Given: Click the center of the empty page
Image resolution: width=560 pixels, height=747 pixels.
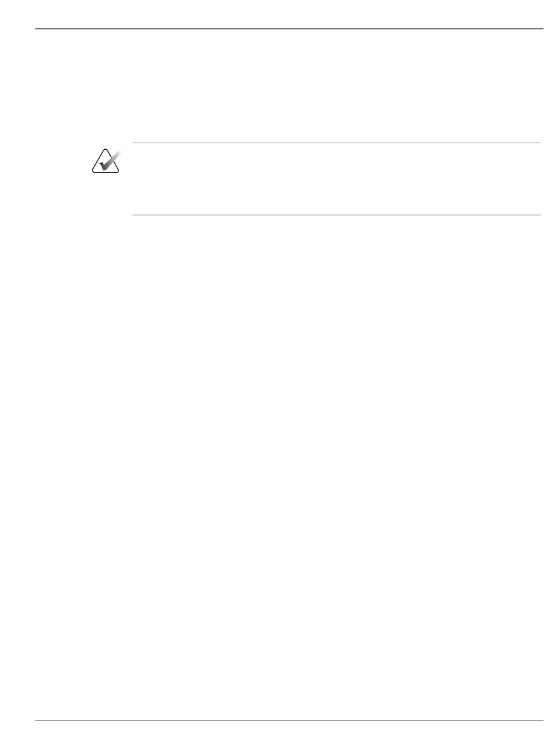Looking at the screenshot, I should [x=280, y=374].
